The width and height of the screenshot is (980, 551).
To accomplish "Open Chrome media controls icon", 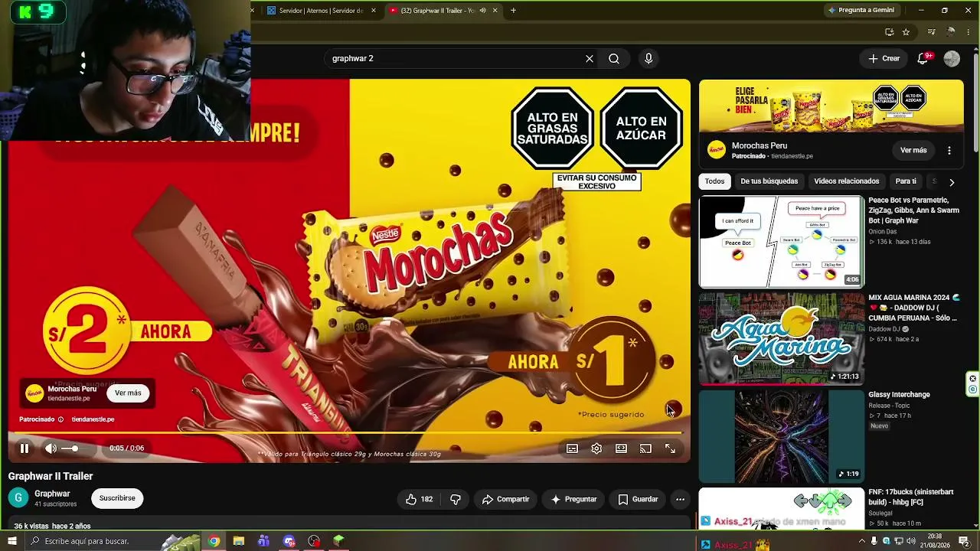I will (931, 32).
